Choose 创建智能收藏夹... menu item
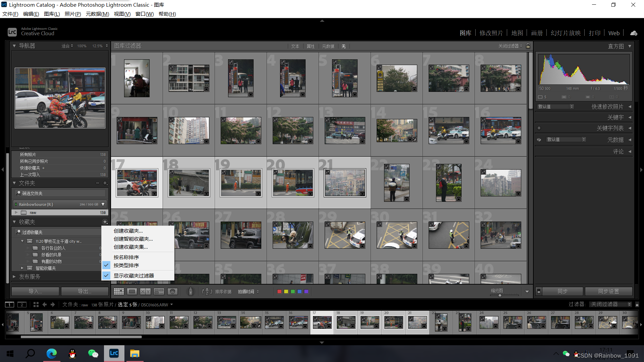This screenshot has height=362, width=644. click(x=138, y=239)
